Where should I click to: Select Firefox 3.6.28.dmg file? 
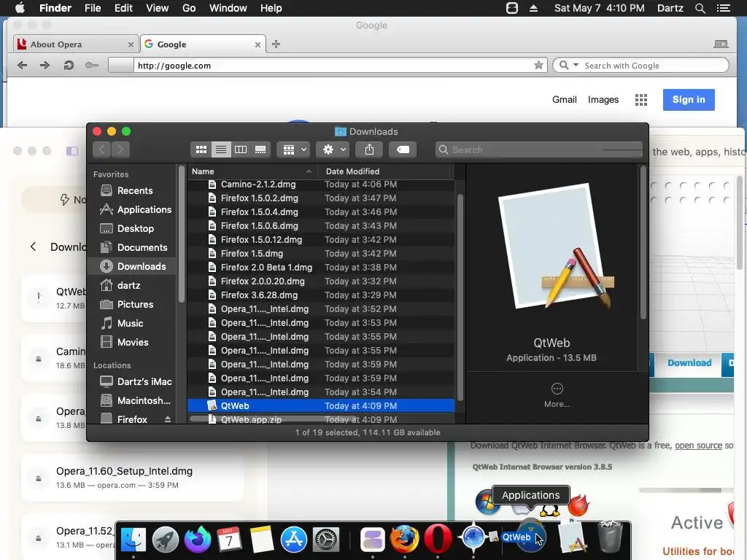[x=321, y=295]
